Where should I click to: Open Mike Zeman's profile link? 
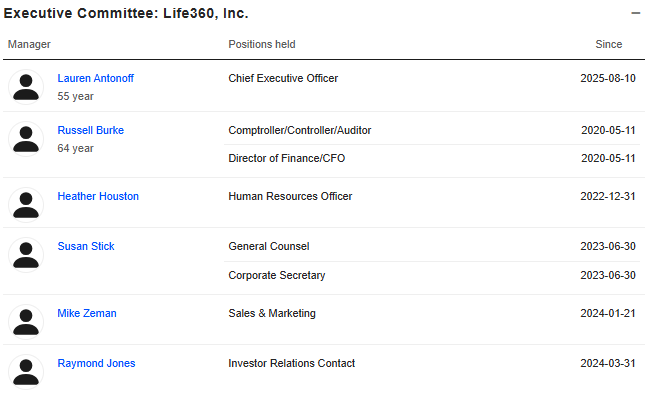87,313
